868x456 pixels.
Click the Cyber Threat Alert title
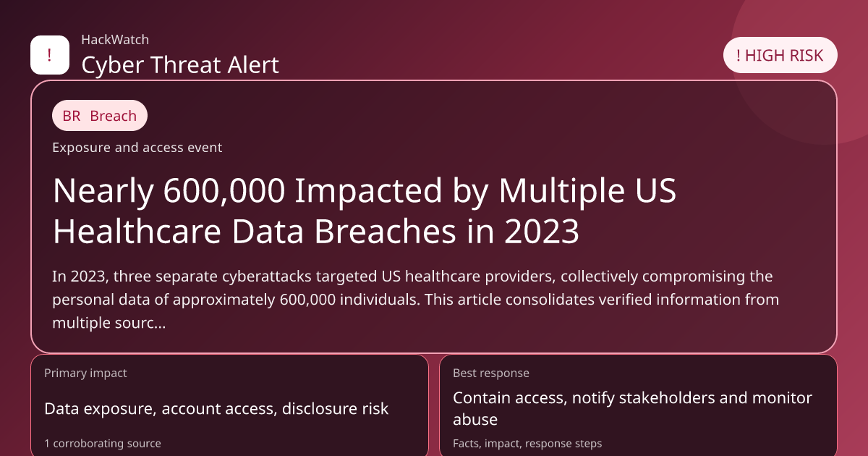(x=180, y=64)
